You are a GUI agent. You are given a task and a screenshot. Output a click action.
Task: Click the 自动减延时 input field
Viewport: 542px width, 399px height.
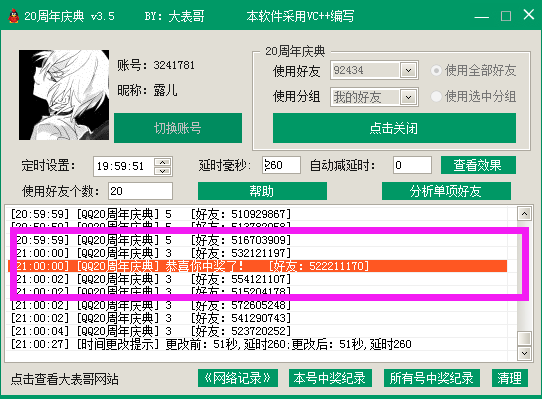[x=412, y=165]
